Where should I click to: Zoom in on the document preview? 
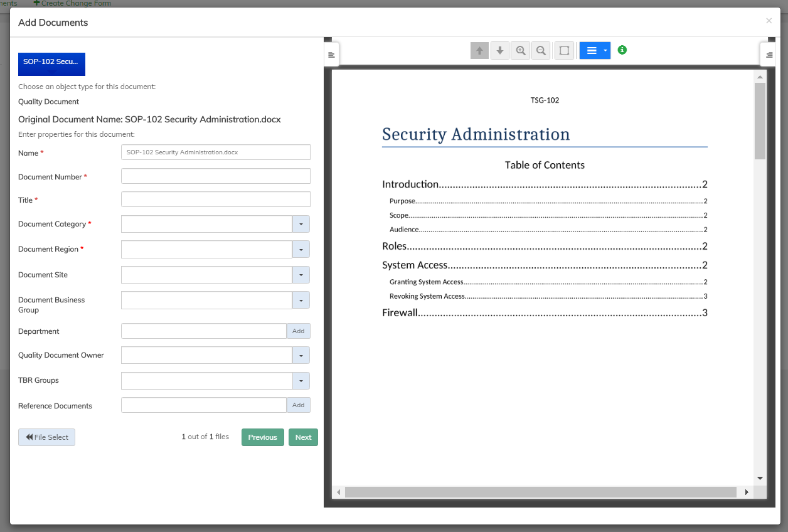click(521, 51)
